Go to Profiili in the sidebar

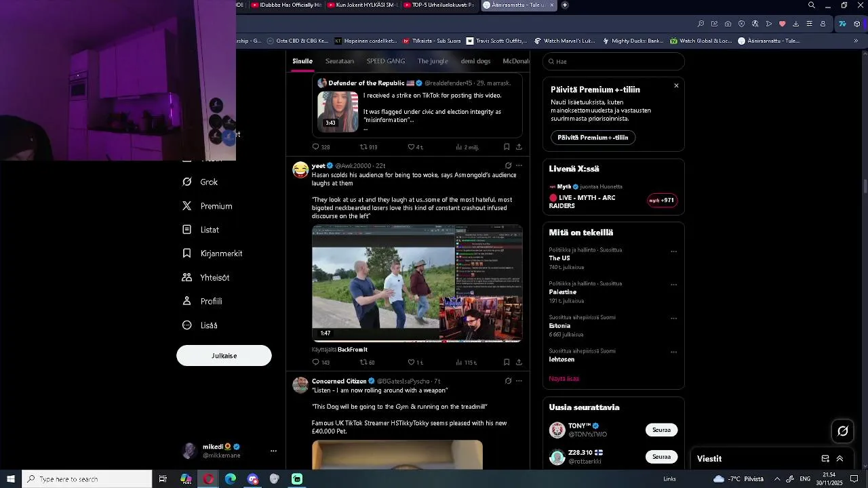pyautogui.click(x=202, y=302)
